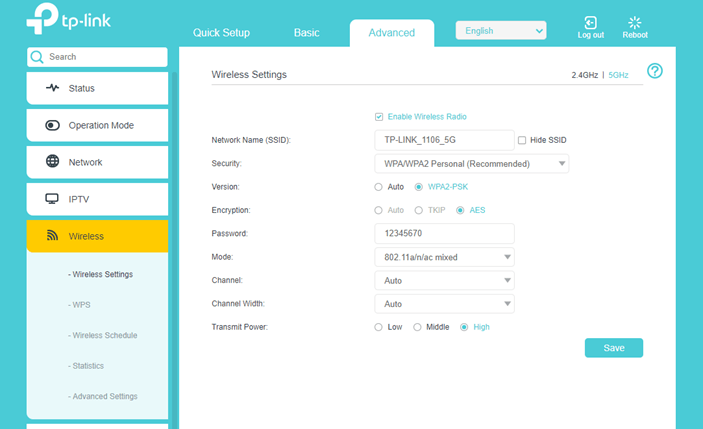The image size is (703, 429).
Task: Click the Network Name SSID field
Action: click(x=444, y=140)
